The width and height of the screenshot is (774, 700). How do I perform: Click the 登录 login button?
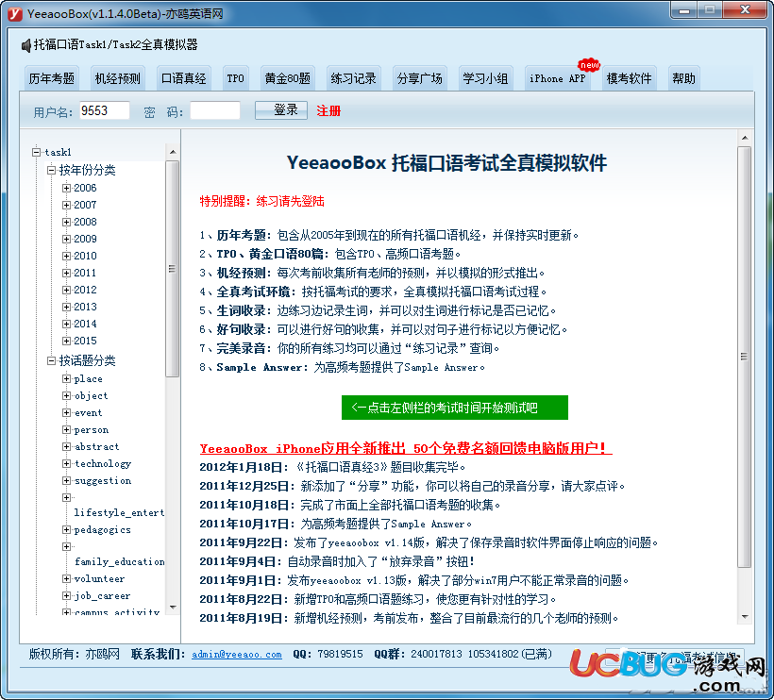[281, 110]
